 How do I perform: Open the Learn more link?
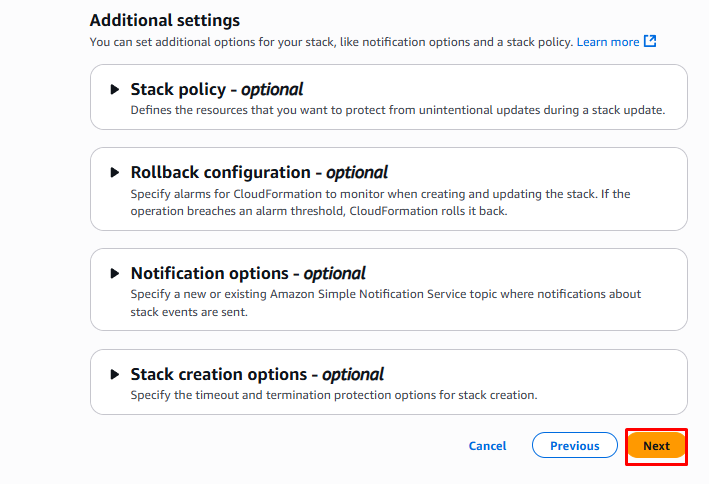click(607, 42)
